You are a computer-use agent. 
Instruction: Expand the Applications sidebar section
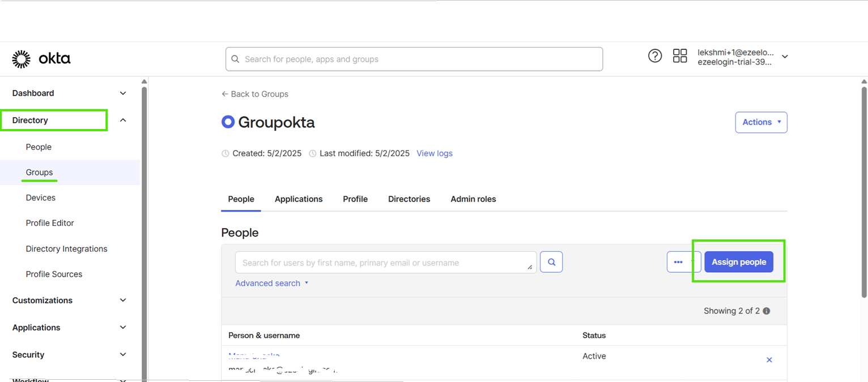point(123,328)
